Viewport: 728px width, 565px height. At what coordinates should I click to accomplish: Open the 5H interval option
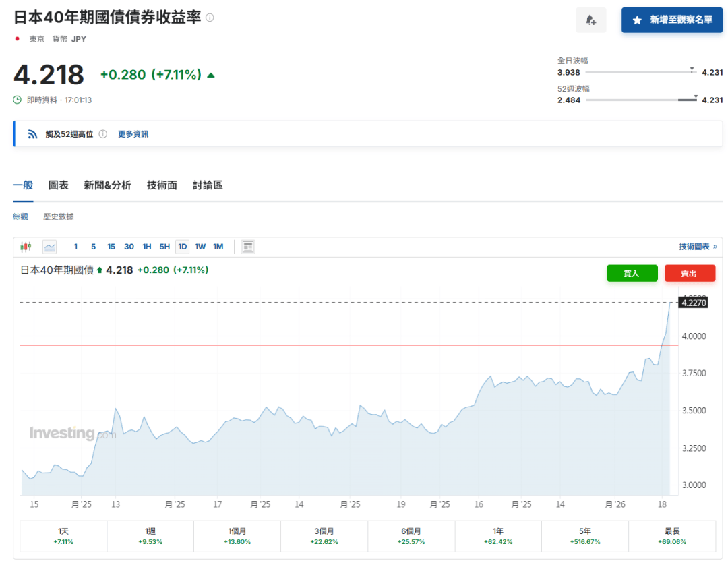pos(164,246)
